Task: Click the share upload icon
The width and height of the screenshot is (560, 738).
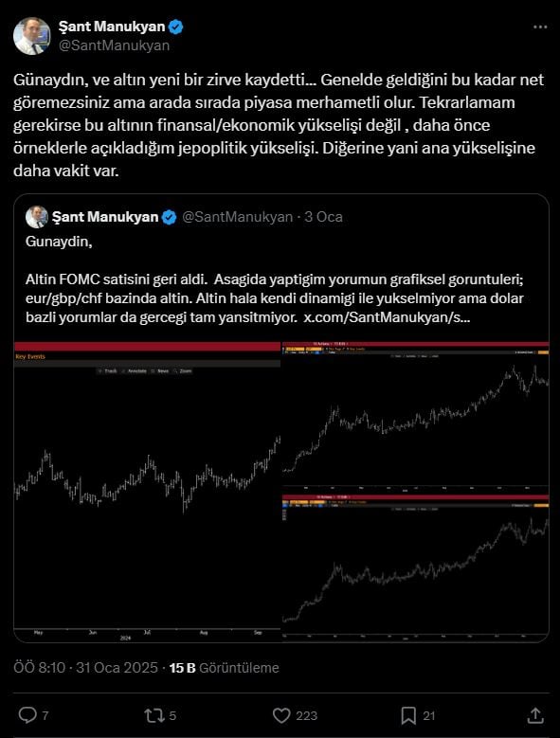Action: click(535, 715)
